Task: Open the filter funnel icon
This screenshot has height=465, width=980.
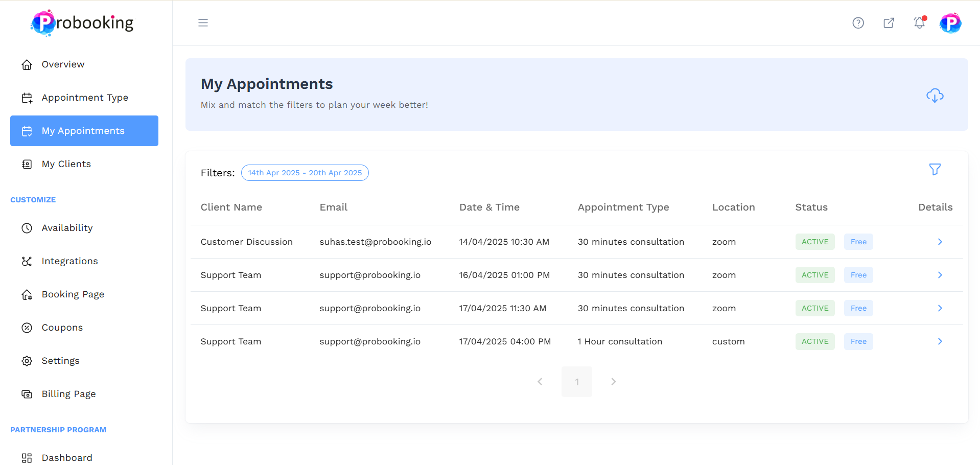Action: (x=935, y=170)
